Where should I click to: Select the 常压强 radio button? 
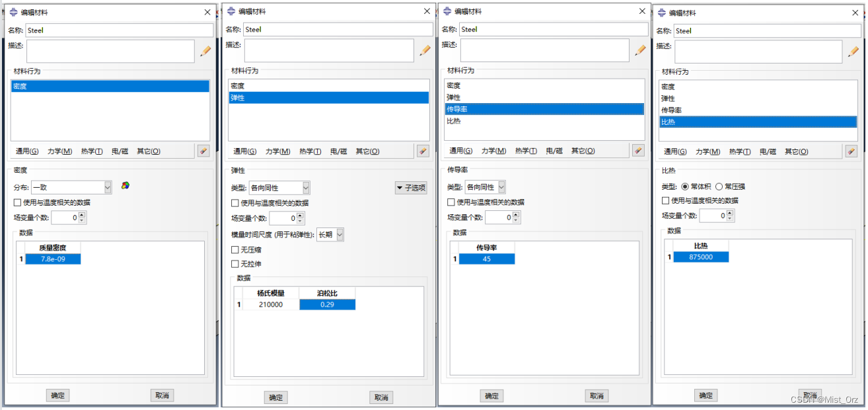[719, 186]
